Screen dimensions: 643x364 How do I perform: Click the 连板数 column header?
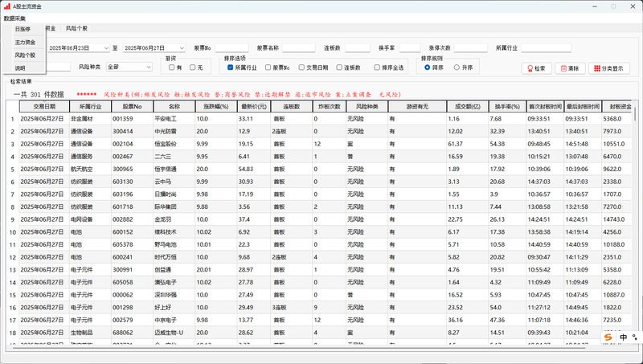292,106
